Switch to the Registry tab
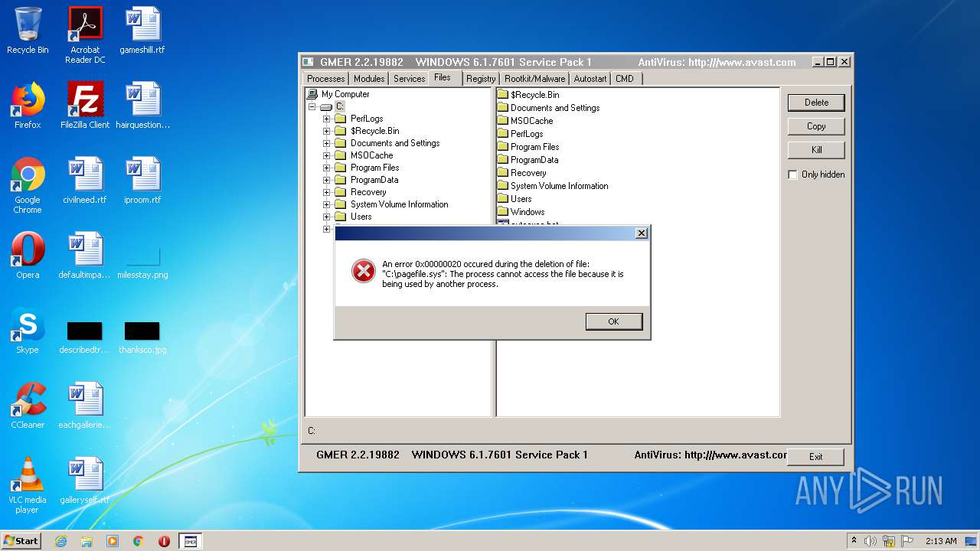 (481, 79)
